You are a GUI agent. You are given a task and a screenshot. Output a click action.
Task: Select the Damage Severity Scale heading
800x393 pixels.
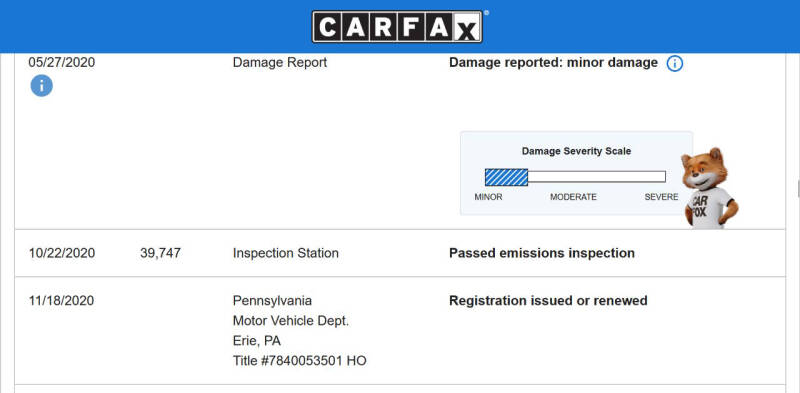(576, 151)
